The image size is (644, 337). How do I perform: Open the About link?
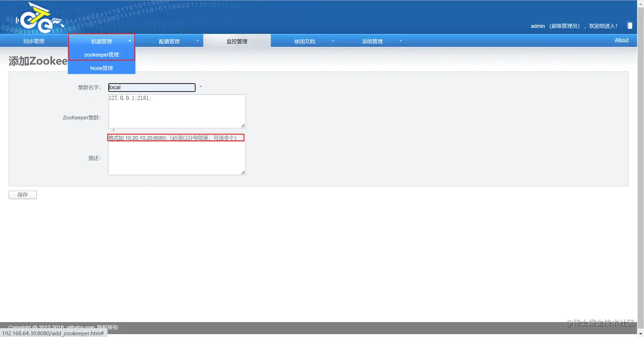621,40
